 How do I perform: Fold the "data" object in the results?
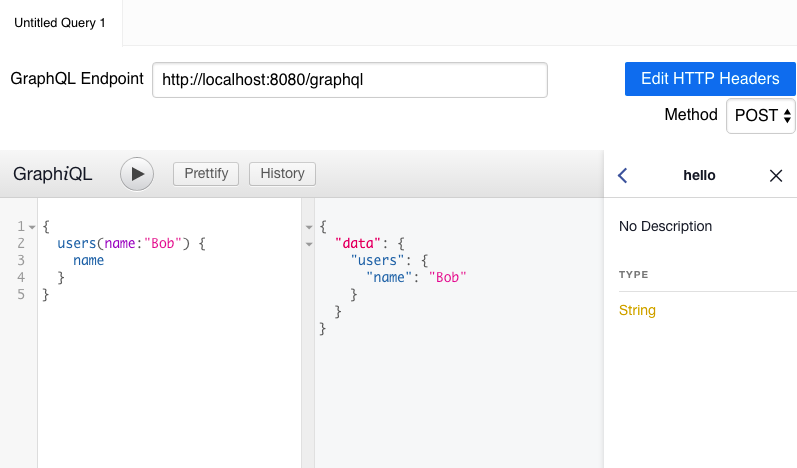[x=309, y=244]
